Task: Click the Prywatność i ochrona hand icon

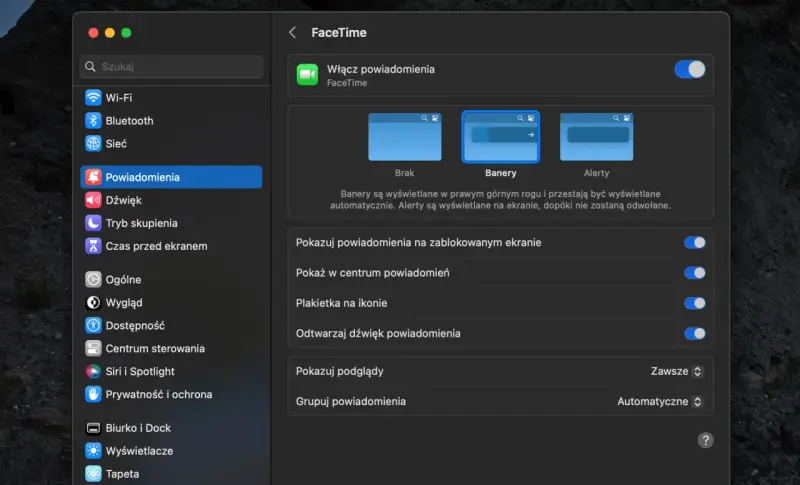Action: pos(93,394)
